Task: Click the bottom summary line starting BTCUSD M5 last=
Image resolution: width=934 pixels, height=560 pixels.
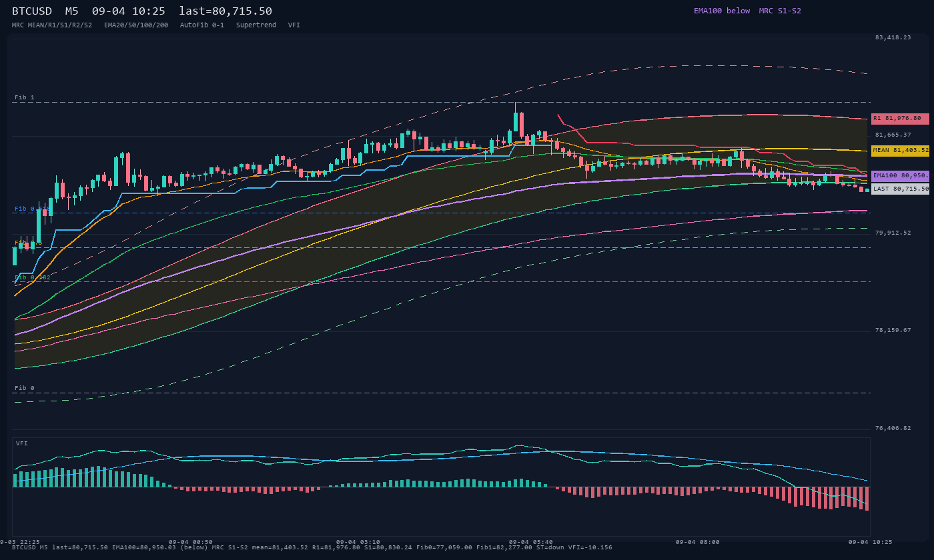Action: 312,547
